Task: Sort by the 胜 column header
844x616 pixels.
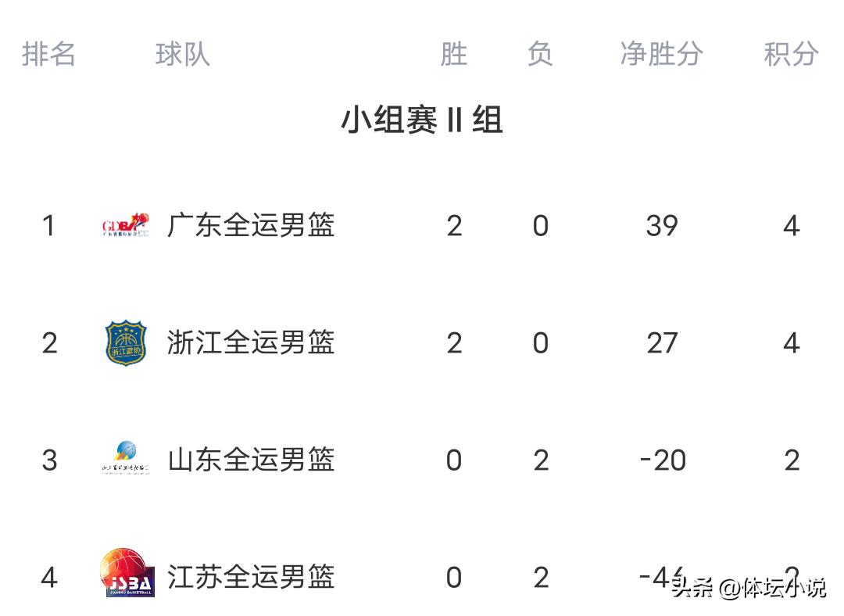Action: 453,55
